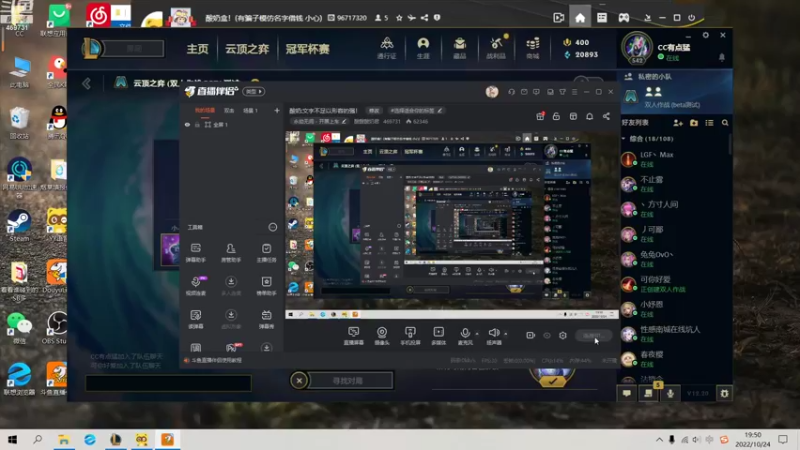The width and height of the screenshot is (800, 450).
Task: Expand speaker options arrow
Action: pyautogui.click(x=506, y=334)
